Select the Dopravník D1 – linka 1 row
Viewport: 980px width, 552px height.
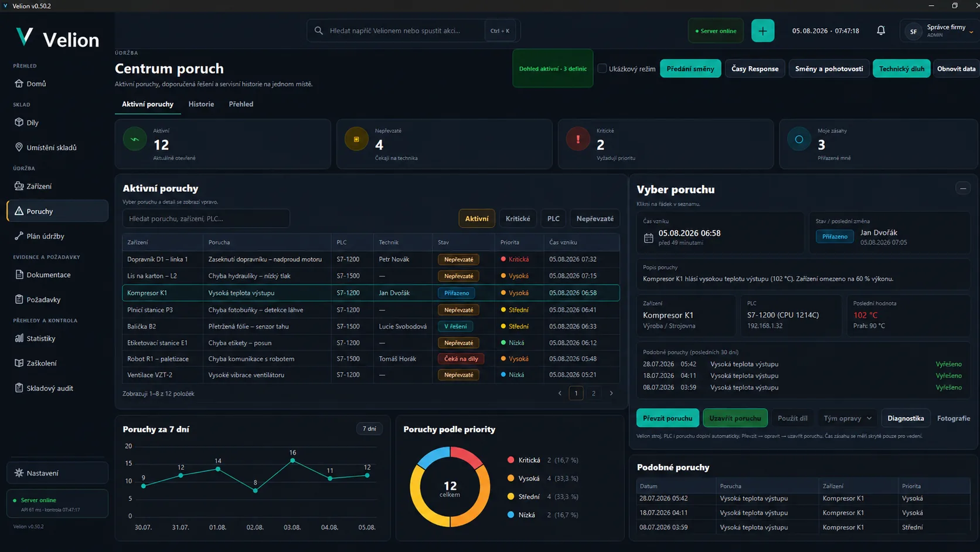(370, 259)
